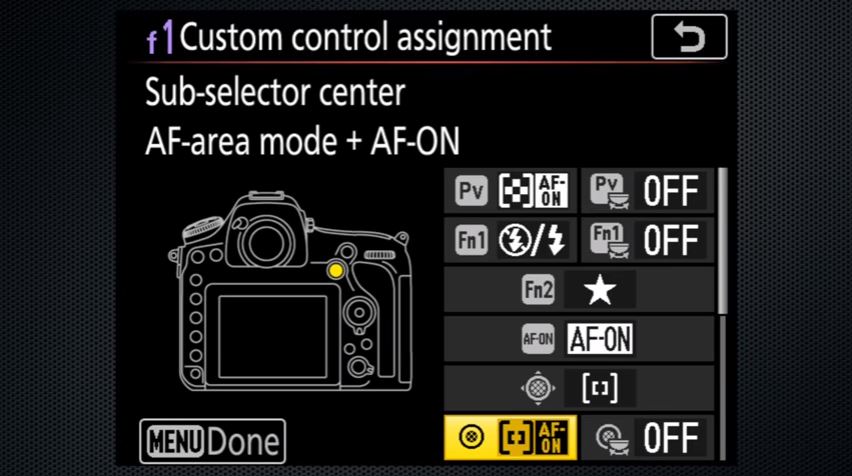Click the yellow dot on camera diagram
This screenshot has width=852, height=476.
(336, 271)
